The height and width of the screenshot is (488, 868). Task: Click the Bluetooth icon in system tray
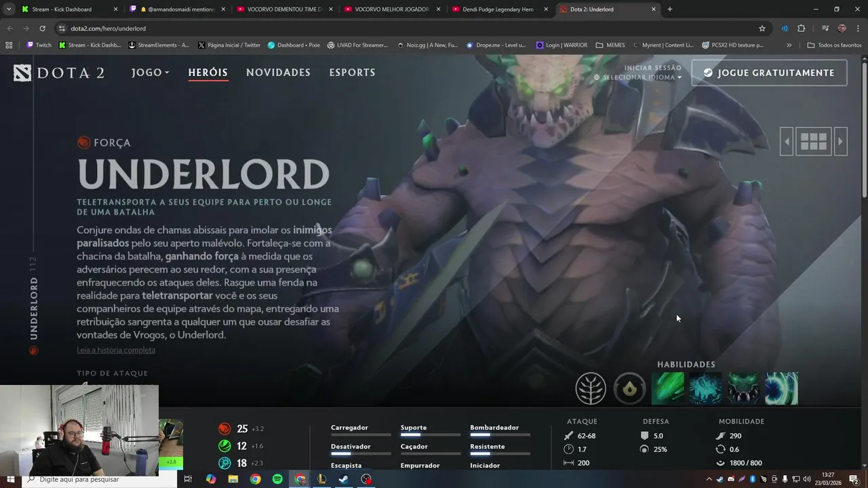(753, 480)
